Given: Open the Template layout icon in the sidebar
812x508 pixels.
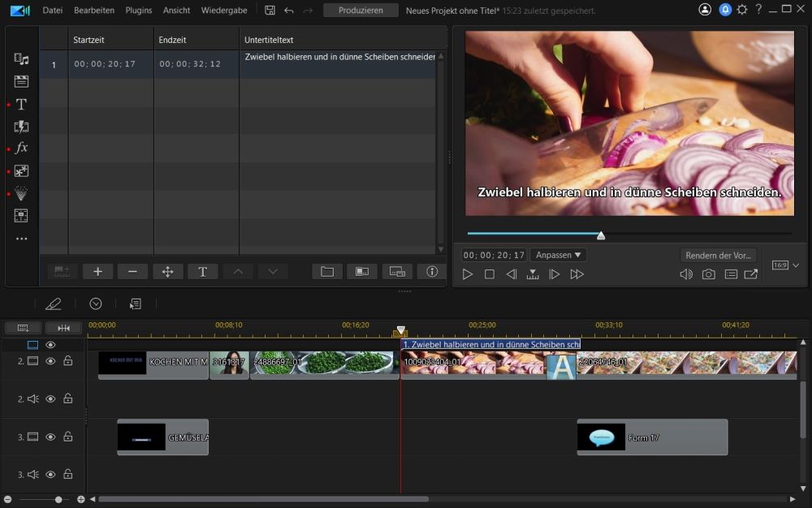Looking at the screenshot, I should (21, 216).
